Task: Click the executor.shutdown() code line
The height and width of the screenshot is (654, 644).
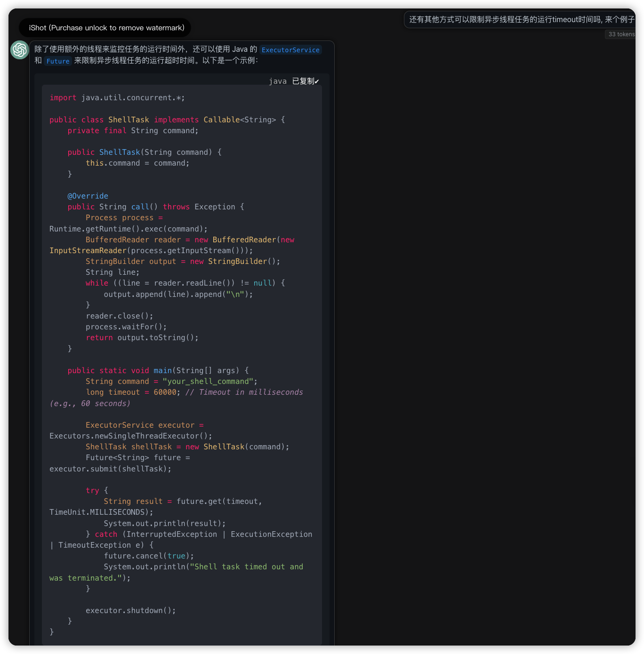Action: tap(130, 610)
